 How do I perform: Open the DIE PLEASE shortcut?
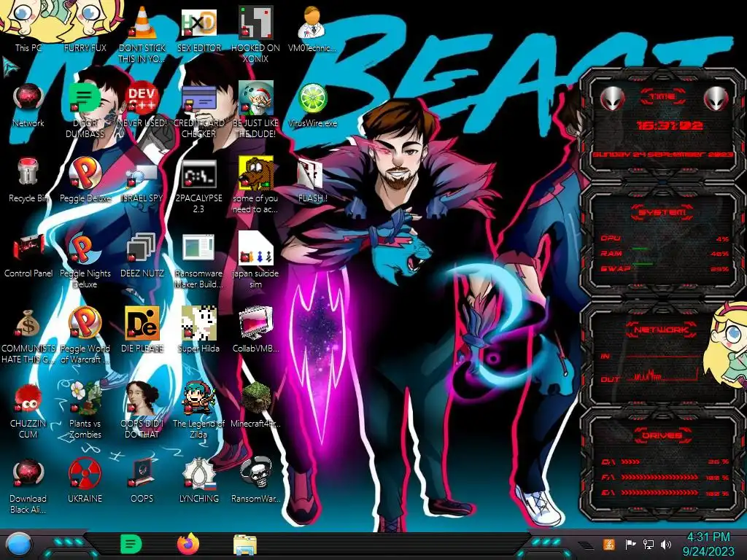click(142, 330)
